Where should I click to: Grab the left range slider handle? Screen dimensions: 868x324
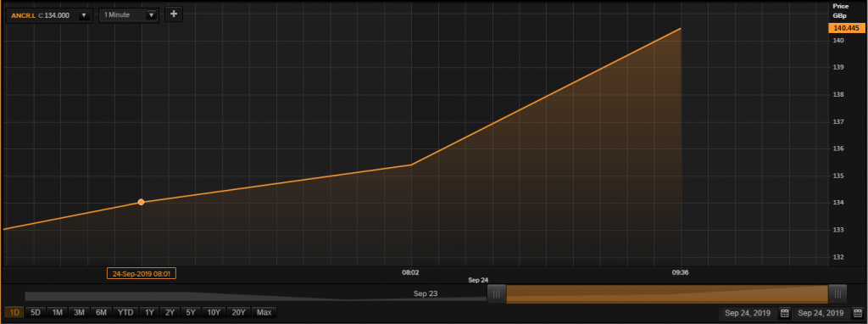[x=497, y=293]
